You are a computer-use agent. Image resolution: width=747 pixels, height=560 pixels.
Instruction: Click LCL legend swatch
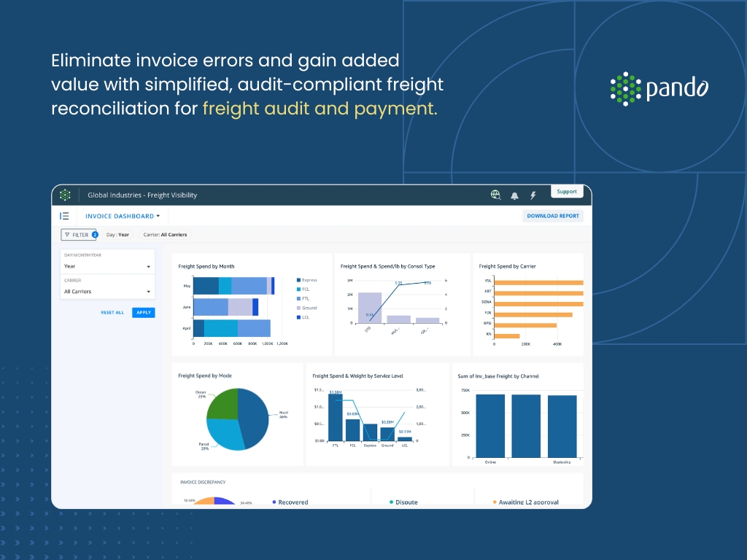click(298, 317)
